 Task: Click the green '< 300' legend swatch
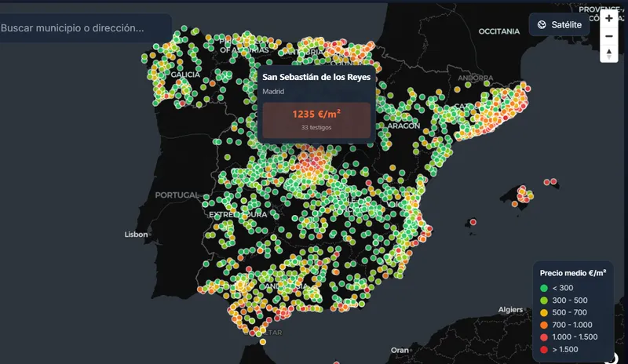pos(544,288)
